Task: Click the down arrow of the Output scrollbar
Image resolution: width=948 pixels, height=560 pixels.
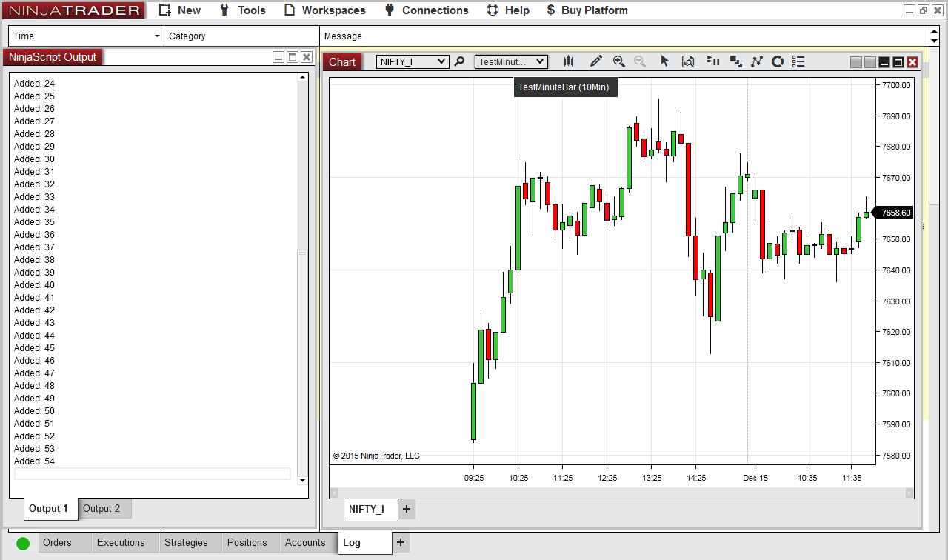Action: [x=302, y=481]
